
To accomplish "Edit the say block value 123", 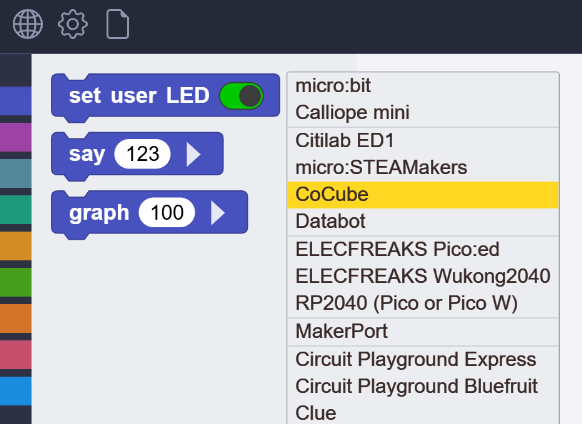I will pyautogui.click(x=143, y=154).
